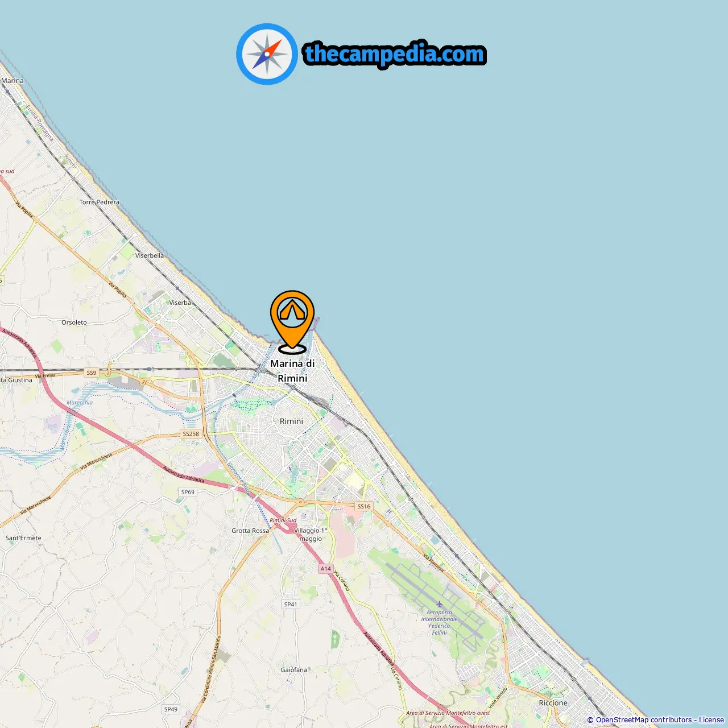
Task: Click the SS258 road shield
Action: click(191, 434)
